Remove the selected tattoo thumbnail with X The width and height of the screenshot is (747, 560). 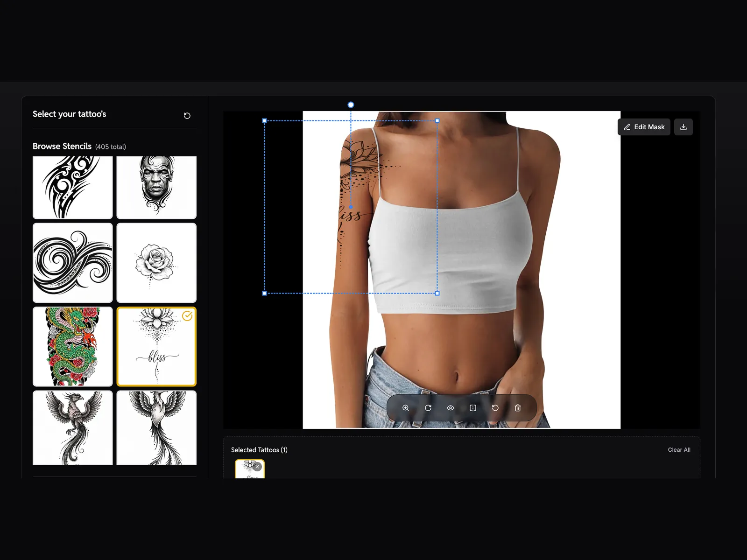pos(257,467)
